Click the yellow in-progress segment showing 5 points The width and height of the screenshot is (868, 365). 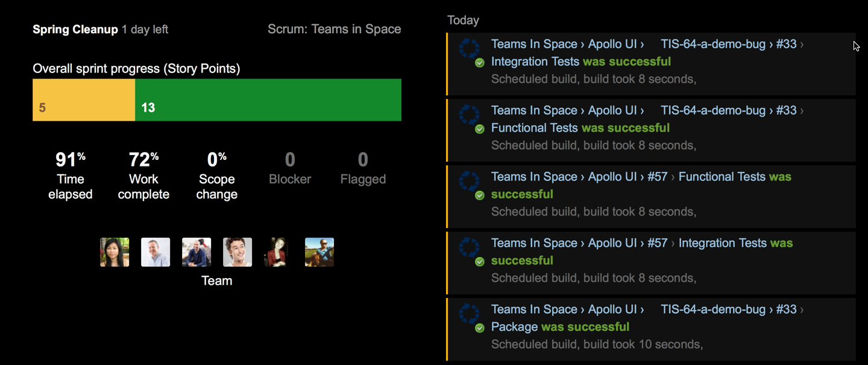click(84, 100)
